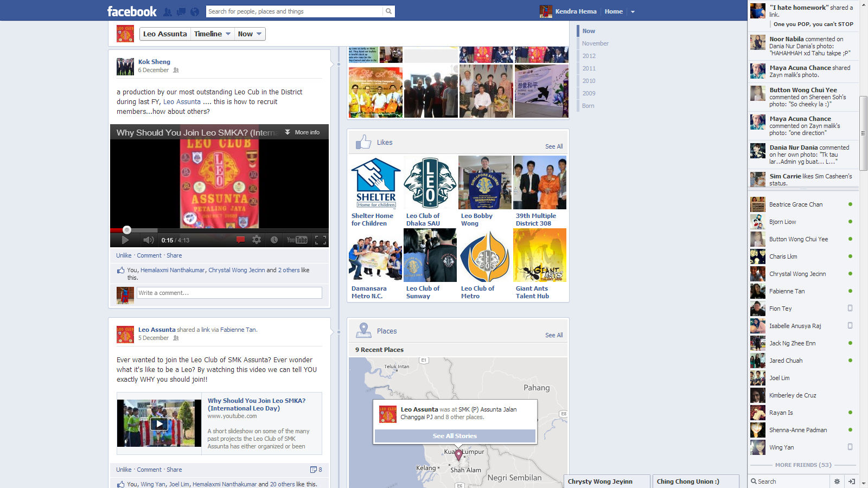The image size is (868, 488).
Task: Expand More Friends (53) in chat
Action: pyautogui.click(x=803, y=465)
